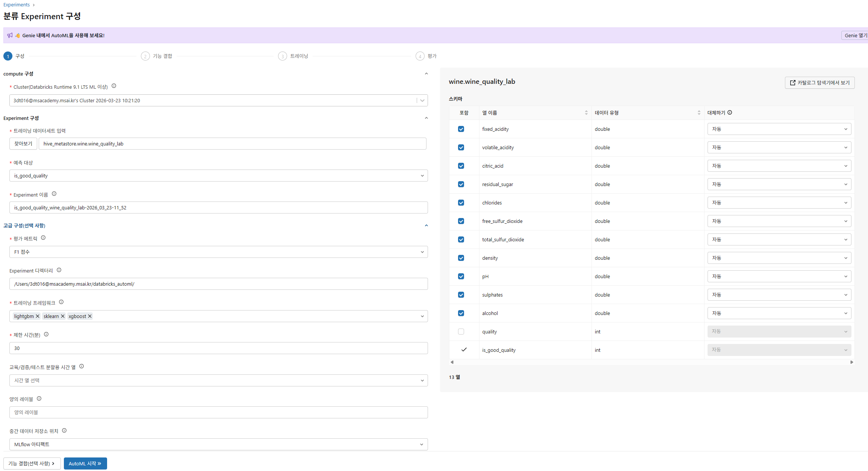The image size is (868, 471).
Task: Remove the lightgbm framework tag
Action: coord(38,317)
